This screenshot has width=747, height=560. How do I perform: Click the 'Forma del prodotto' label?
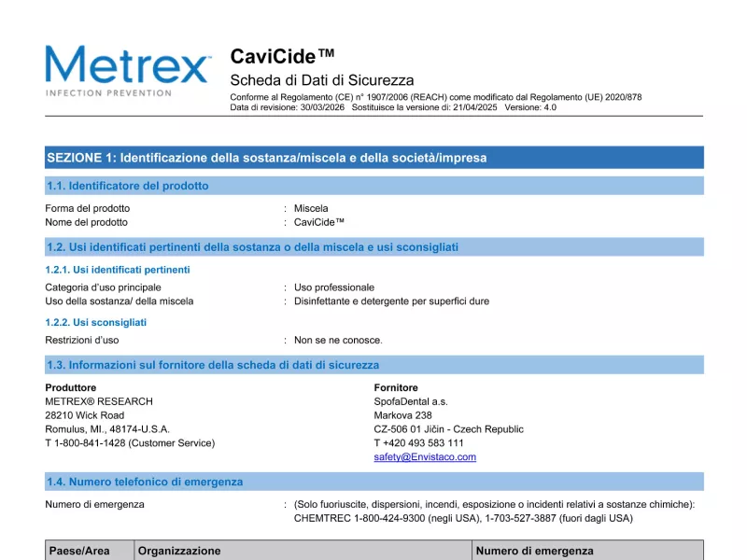(x=87, y=208)
